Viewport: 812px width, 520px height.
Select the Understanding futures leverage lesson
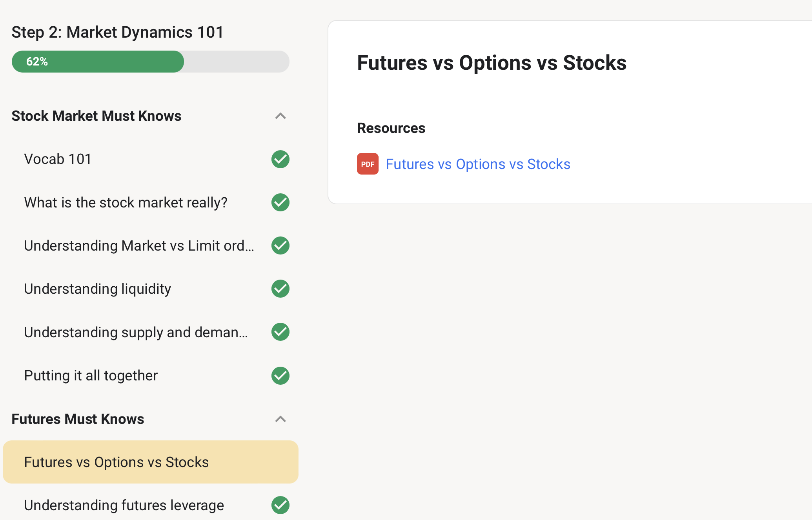[x=124, y=505]
